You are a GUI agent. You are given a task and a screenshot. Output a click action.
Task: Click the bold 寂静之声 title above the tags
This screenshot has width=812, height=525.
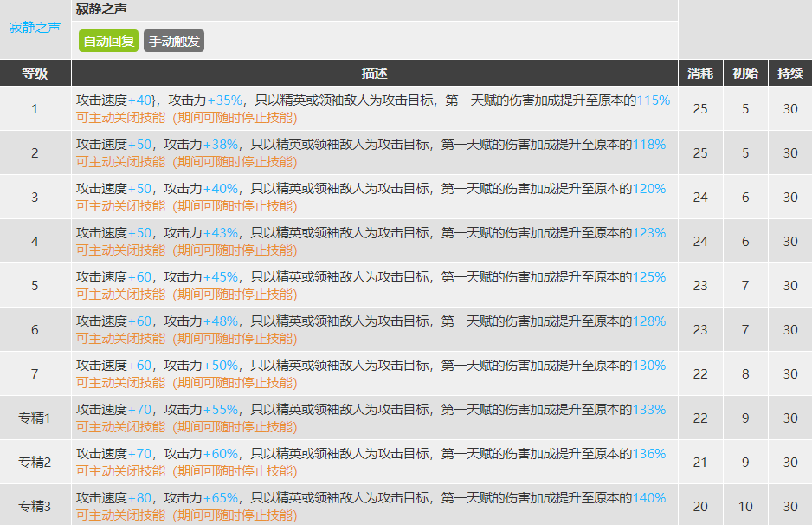coord(101,10)
